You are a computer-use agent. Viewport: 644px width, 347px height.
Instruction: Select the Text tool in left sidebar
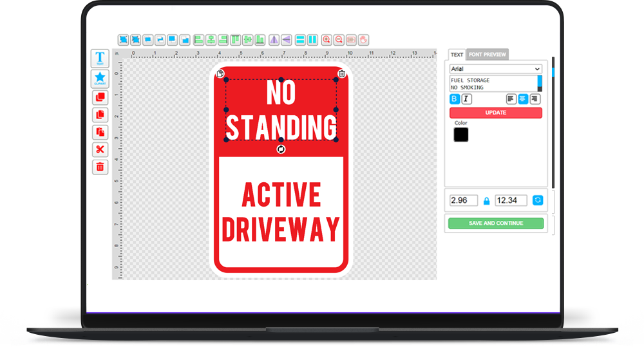tap(100, 59)
